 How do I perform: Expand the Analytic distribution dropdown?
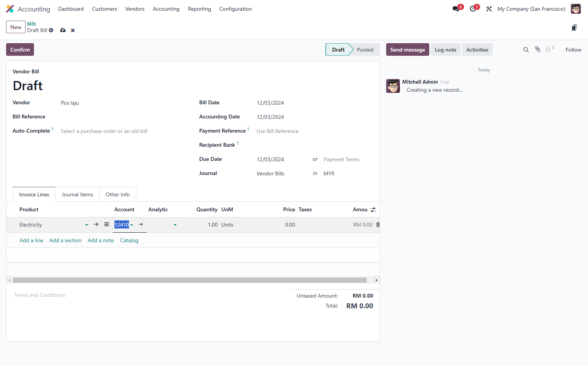175,225
